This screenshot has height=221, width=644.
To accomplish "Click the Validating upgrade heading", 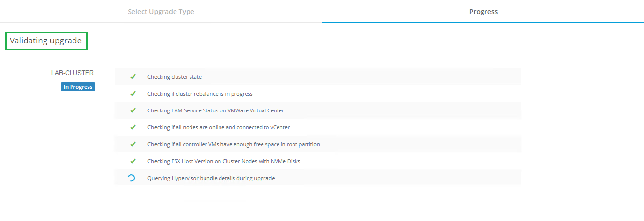I will coord(46,41).
